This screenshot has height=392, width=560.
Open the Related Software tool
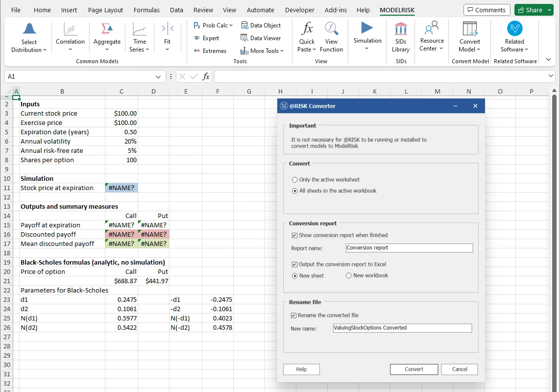pos(514,37)
